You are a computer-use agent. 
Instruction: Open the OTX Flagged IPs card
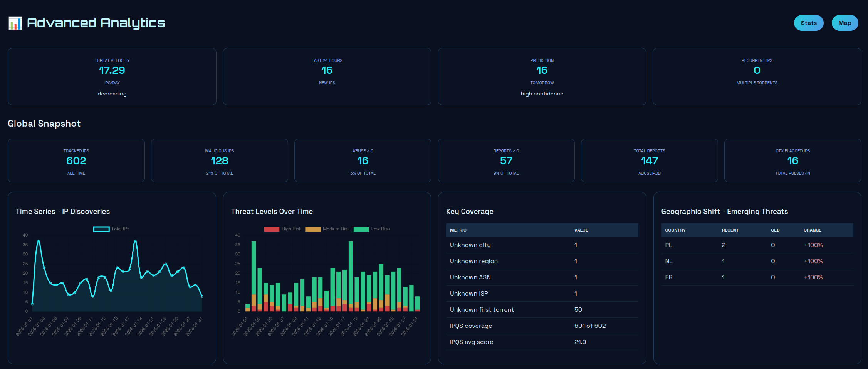tap(792, 160)
